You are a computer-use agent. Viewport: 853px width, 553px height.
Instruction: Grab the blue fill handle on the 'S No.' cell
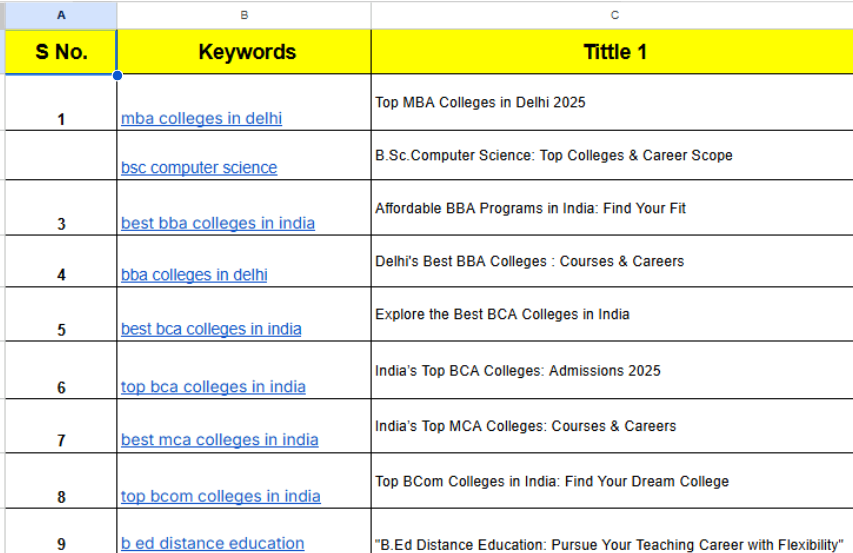(117, 75)
